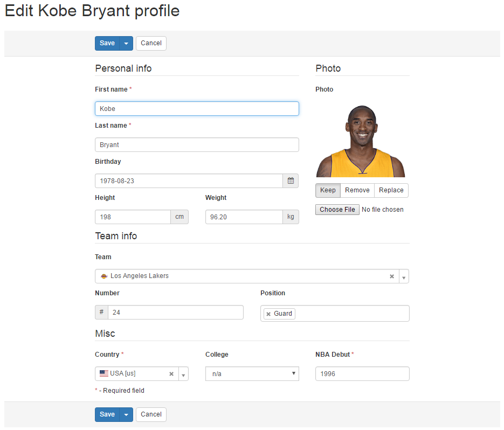The height and width of the screenshot is (430, 504).
Task: Click the cm unit label on Height
Action: coord(179,217)
